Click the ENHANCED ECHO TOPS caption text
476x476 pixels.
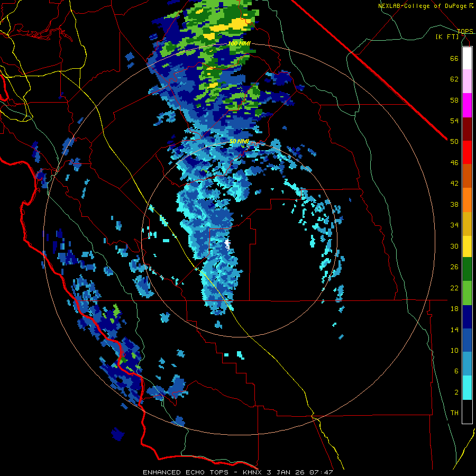tap(186, 472)
